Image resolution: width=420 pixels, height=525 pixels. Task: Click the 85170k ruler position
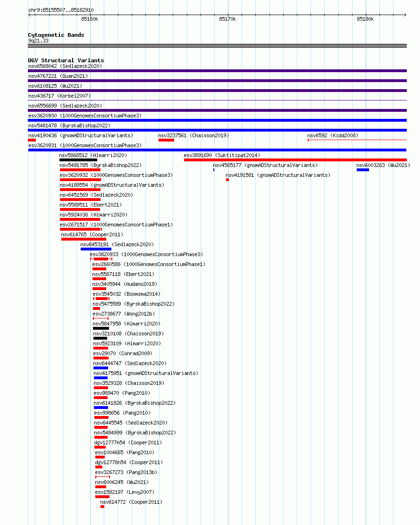[228, 19]
